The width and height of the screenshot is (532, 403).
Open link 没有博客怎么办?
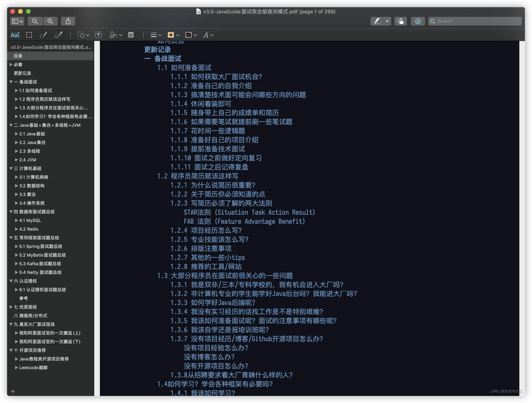tap(209, 357)
